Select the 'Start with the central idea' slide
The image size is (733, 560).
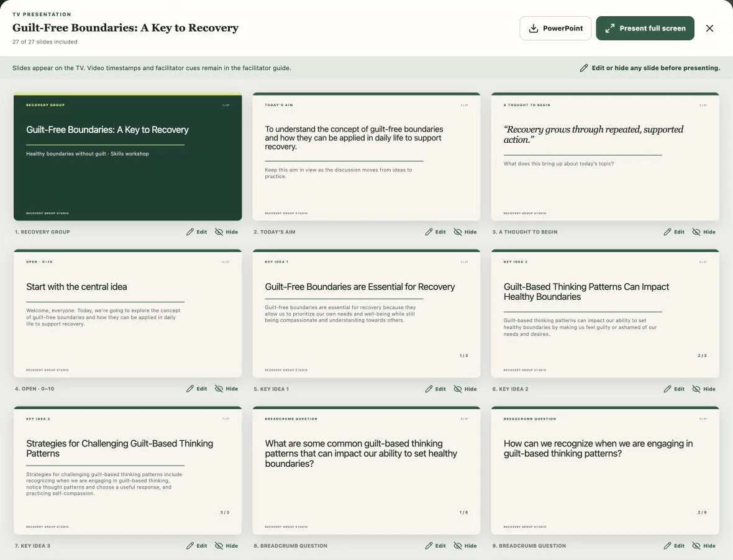(x=127, y=314)
